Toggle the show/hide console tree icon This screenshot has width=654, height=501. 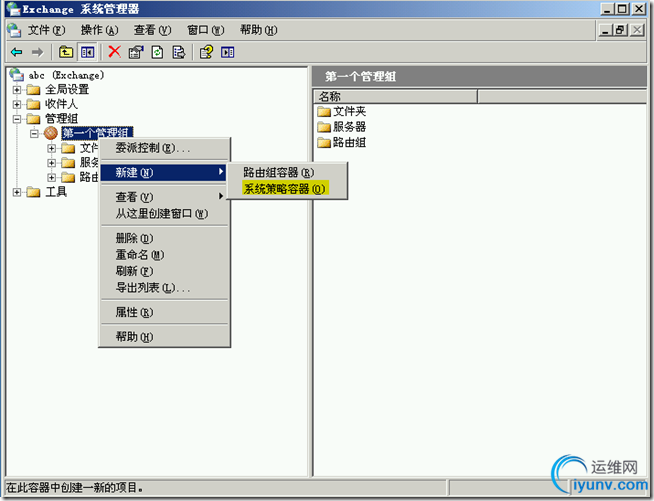point(88,52)
